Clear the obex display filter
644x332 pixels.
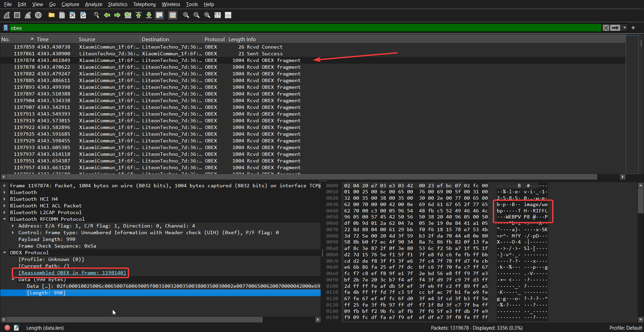(606, 28)
